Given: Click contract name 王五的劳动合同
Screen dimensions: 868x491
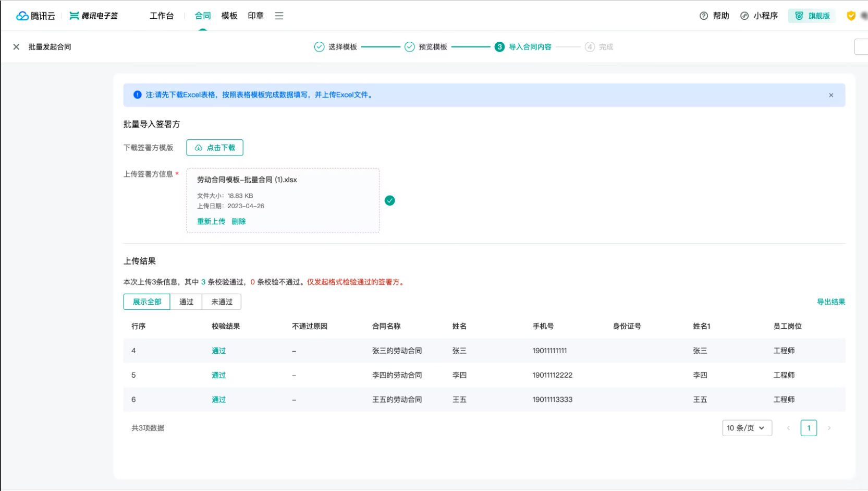Looking at the screenshot, I should pos(397,400).
